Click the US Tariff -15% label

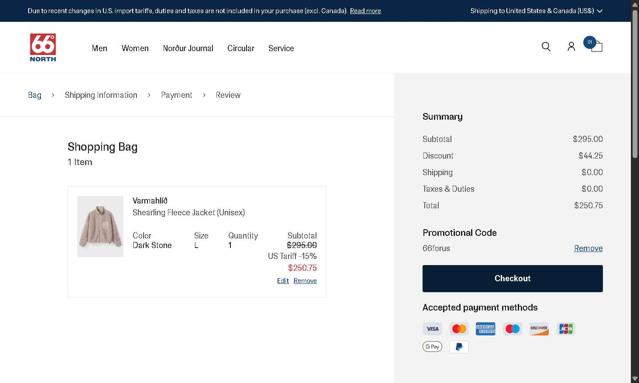coord(292,256)
